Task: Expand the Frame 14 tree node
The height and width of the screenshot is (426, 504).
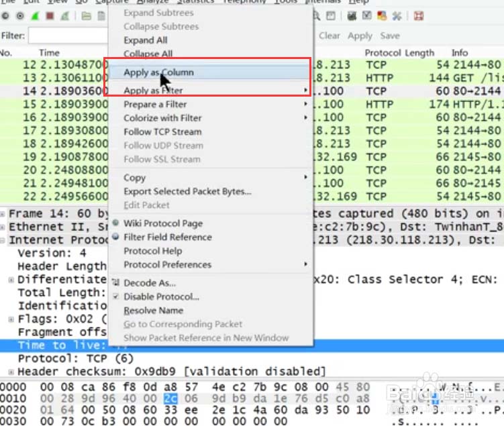Action: [4, 214]
